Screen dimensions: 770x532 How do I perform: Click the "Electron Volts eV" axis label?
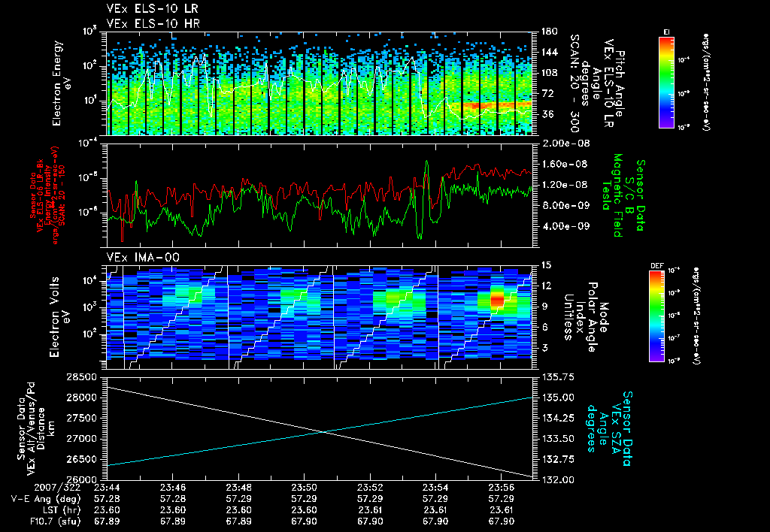[x=59, y=316]
